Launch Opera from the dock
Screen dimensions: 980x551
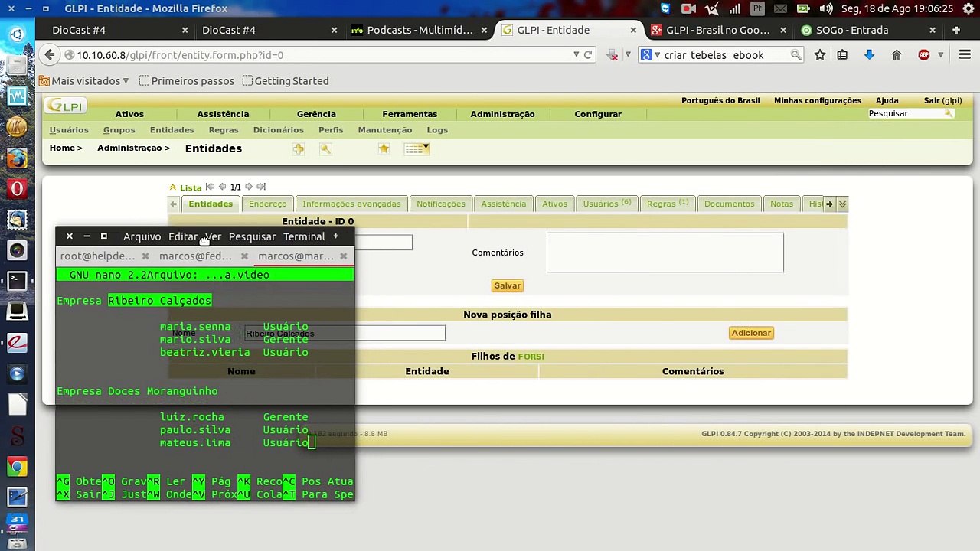17,188
